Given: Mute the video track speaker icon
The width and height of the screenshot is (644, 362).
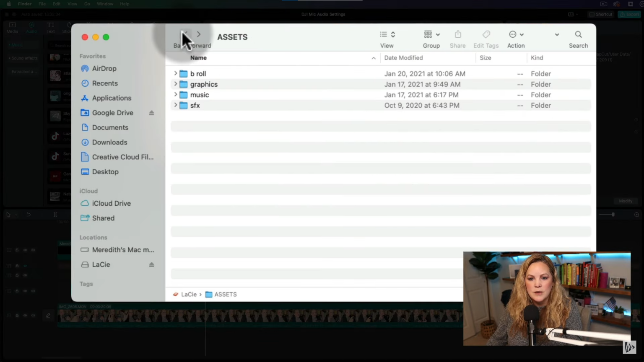Looking at the screenshot, I should point(33,250).
